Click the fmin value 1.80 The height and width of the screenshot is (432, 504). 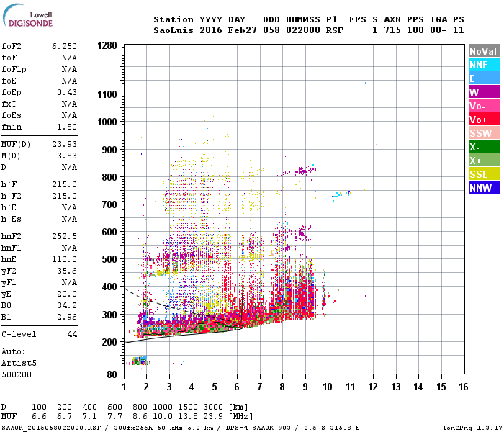coord(67,127)
